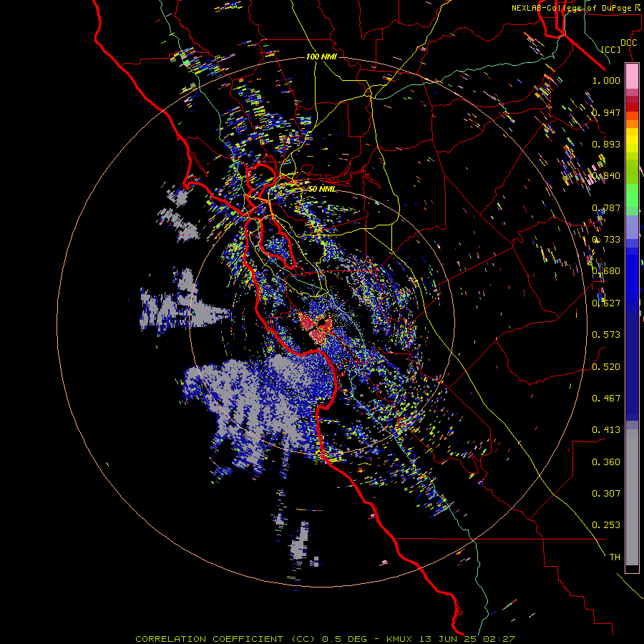Pick the gray segment of the color bar
This screenshot has width=644, height=644.
click(x=632, y=497)
